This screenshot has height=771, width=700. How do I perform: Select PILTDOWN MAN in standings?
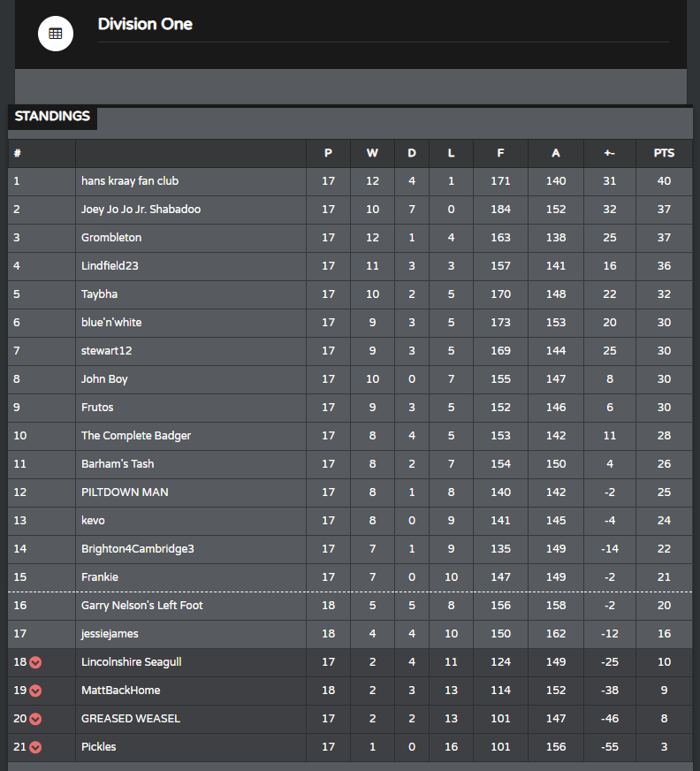point(125,492)
